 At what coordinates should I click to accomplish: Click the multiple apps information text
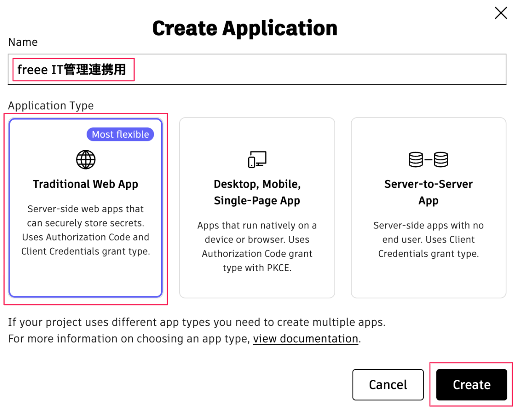point(196,322)
